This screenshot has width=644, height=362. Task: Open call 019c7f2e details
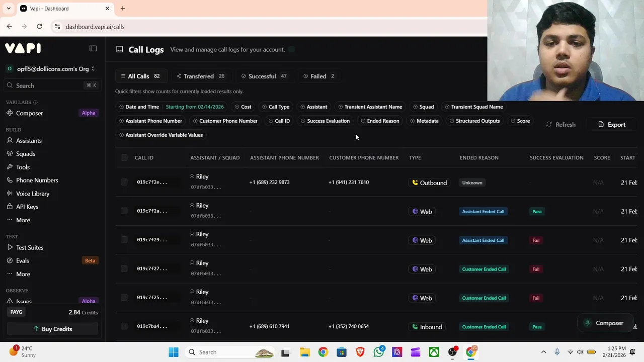point(152,182)
